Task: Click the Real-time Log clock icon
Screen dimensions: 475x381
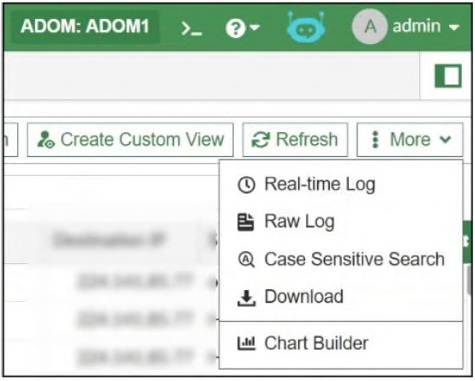Action: pyautogui.click(x=246, y=185)
